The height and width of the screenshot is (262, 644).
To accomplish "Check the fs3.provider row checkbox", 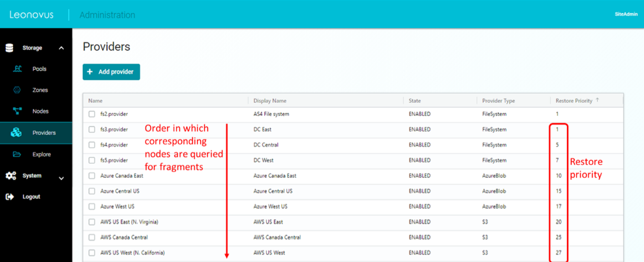I will point(92,130).
